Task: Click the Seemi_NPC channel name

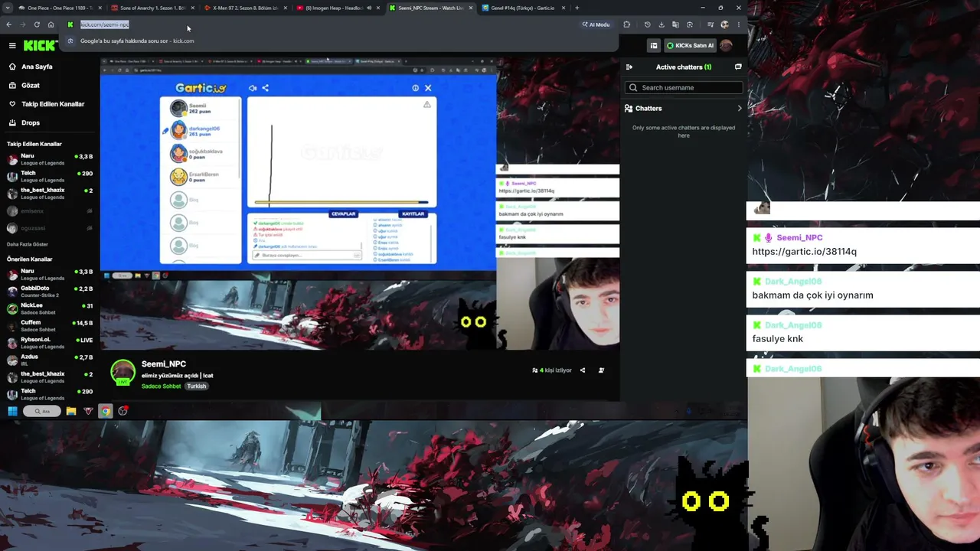Action: [164, 364]
